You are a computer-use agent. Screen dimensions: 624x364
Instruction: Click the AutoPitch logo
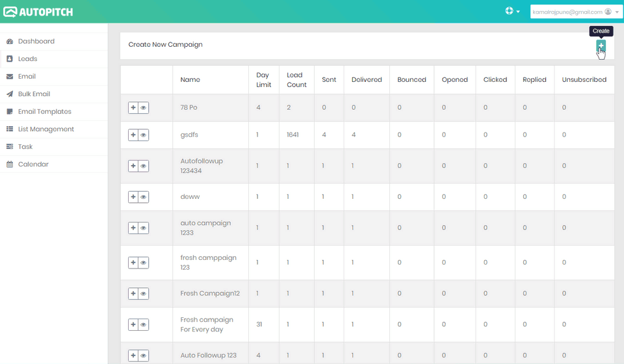(x=38, y=12)
